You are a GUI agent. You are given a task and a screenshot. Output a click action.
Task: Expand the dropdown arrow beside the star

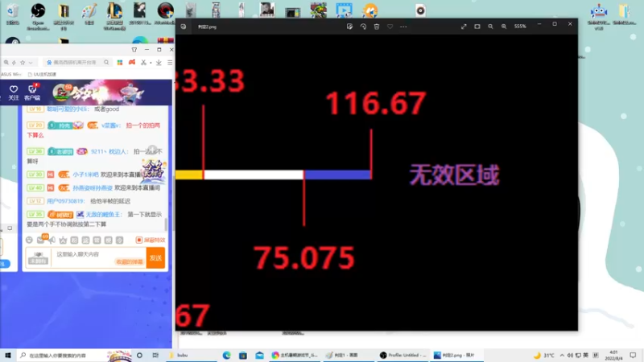[x=31, y=63]
